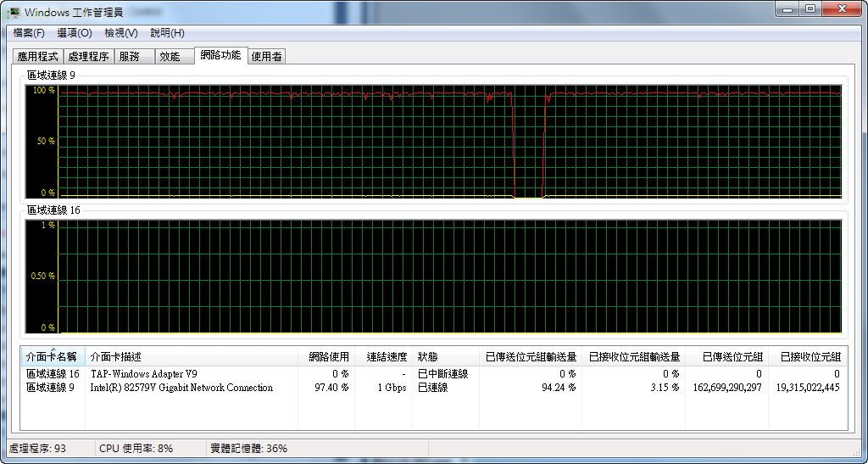The height and width of the screenshot is (464, 868).
Task: Click the Task Manager title bar icon
Action: [14, 12]
